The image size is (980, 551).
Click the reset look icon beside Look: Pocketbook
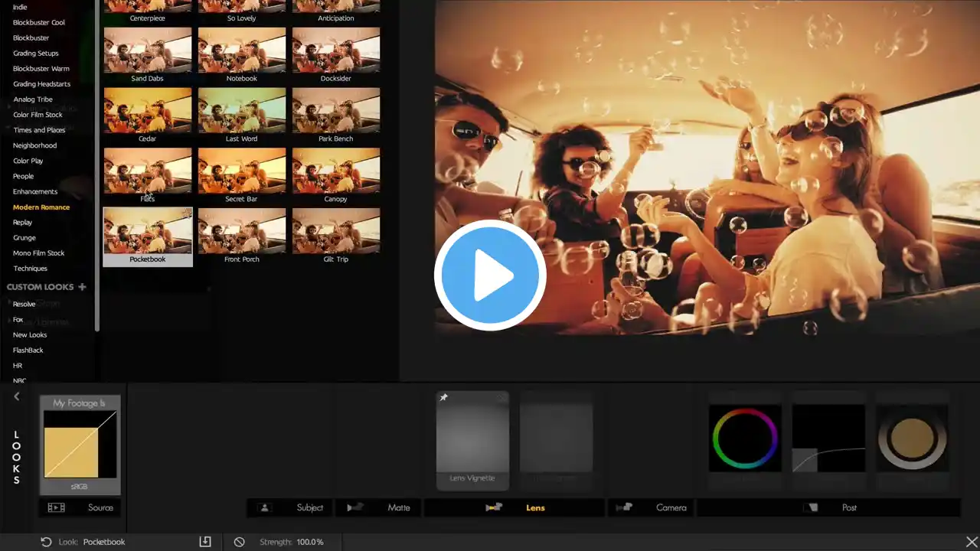[46, 542]
